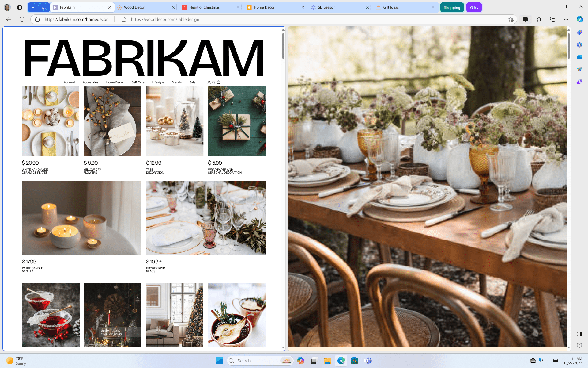Screen dimensions: 588x368
Task: Close the Gift Ideas tab
Action: (x=433, y=7)
